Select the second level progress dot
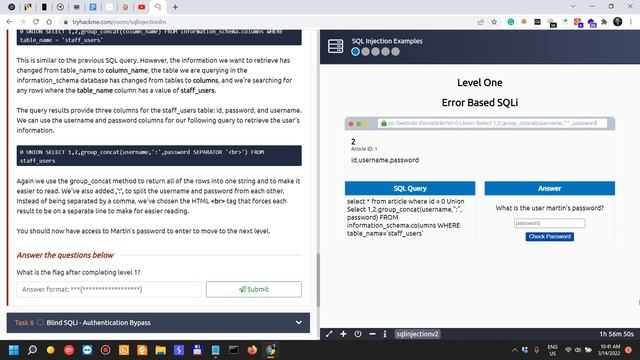 (365, 51)
